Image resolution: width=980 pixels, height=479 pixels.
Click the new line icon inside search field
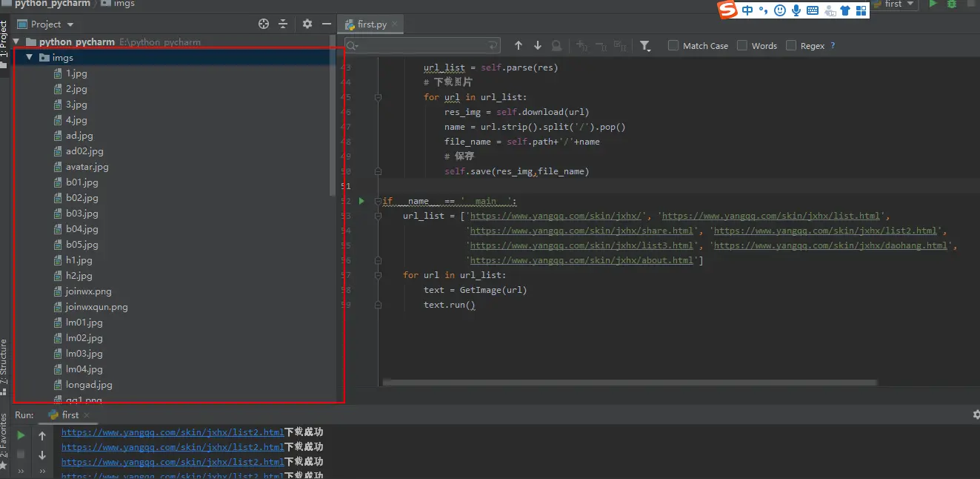pos(494,46)
